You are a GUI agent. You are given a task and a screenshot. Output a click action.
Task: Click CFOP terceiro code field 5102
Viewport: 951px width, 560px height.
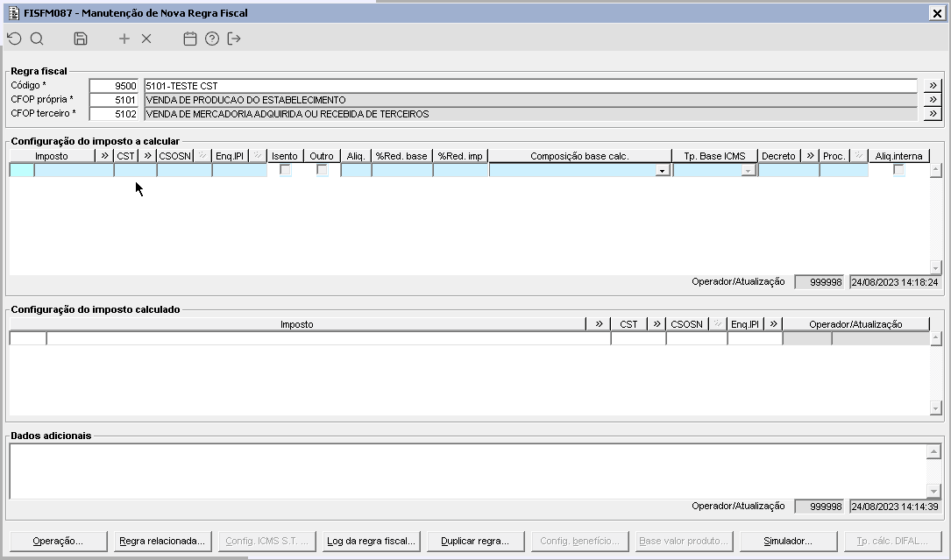113,113
